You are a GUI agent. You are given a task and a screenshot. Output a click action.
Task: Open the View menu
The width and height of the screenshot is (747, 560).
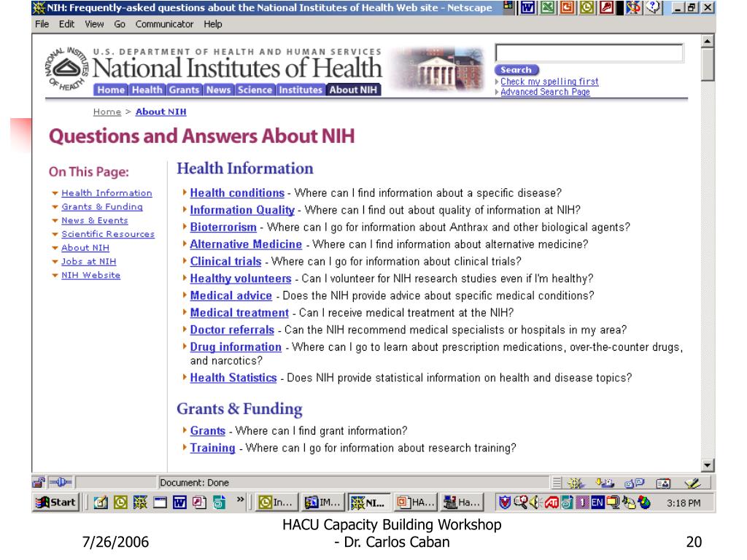click(94, 24)
